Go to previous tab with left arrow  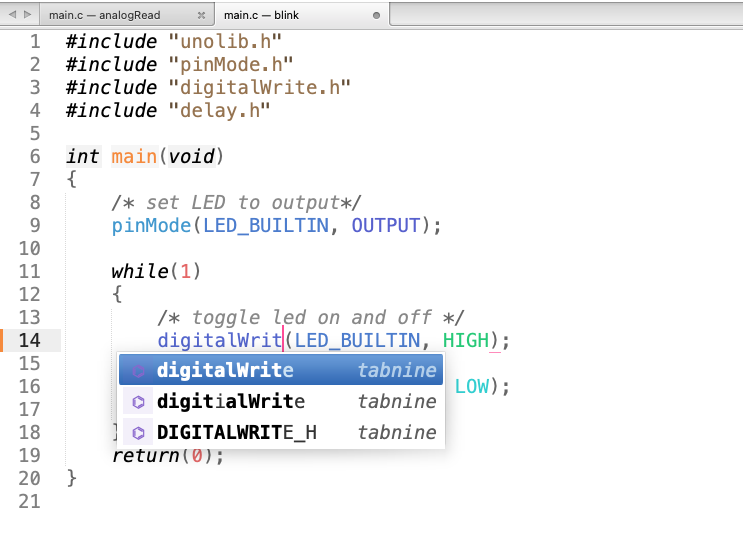click(13, 15)
